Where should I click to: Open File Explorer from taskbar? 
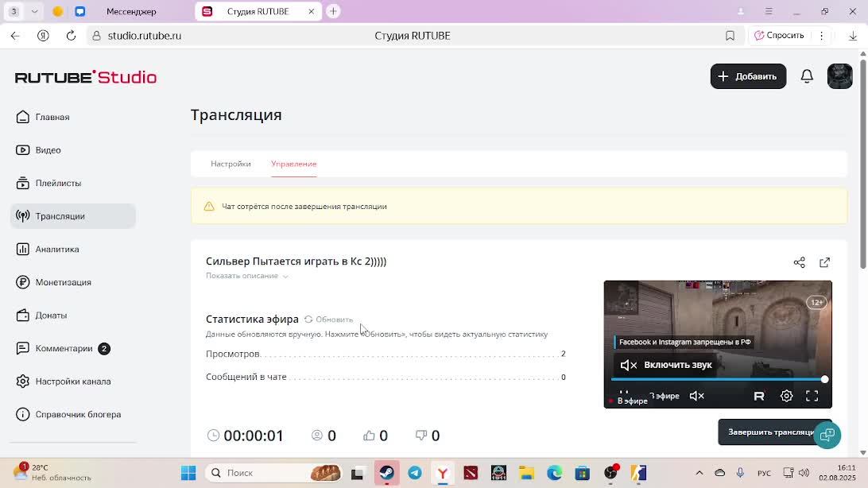pos(526,473)
